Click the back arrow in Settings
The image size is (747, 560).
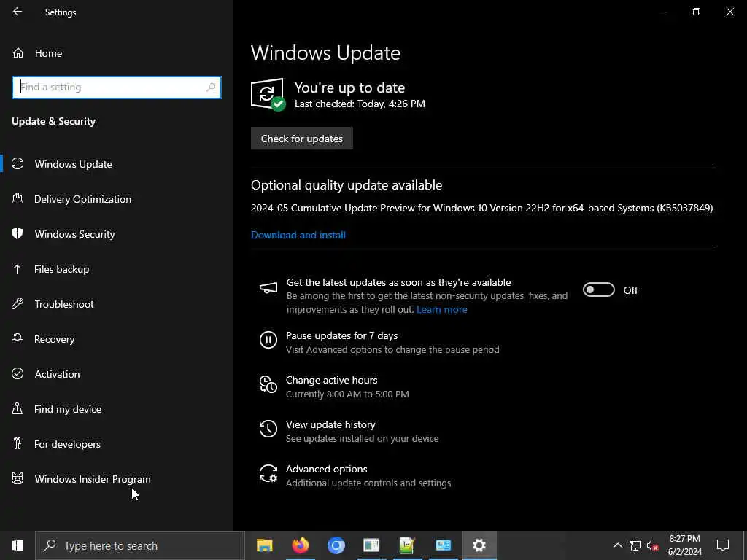[x=18, y=12]
